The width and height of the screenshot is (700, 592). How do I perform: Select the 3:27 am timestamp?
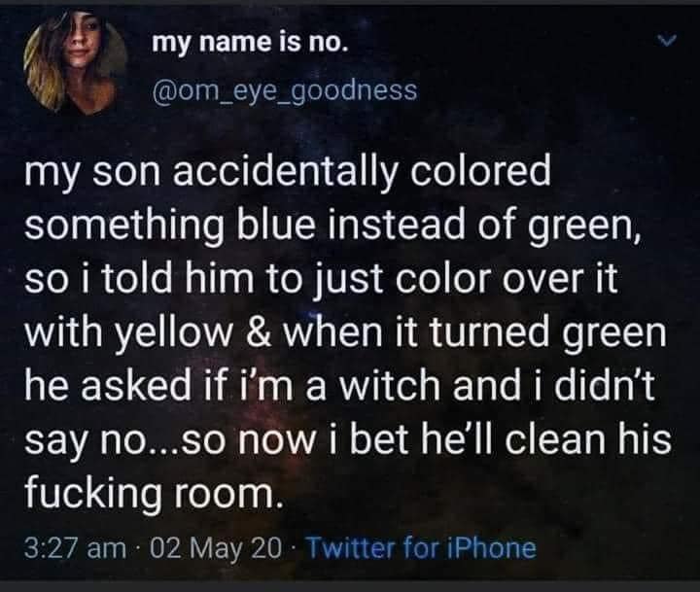(75, 548)
